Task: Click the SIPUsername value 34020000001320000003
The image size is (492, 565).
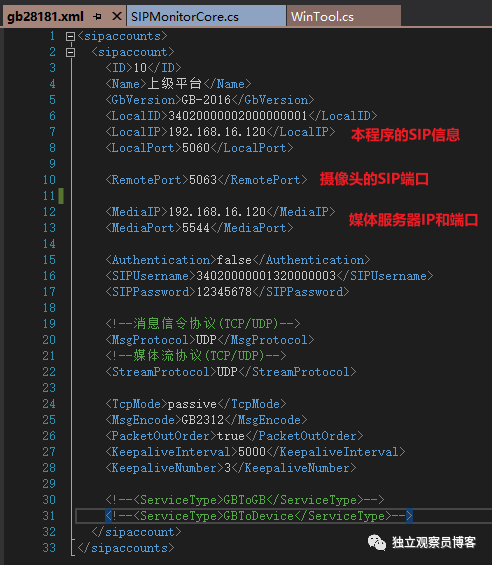Action: pos(266,276)
